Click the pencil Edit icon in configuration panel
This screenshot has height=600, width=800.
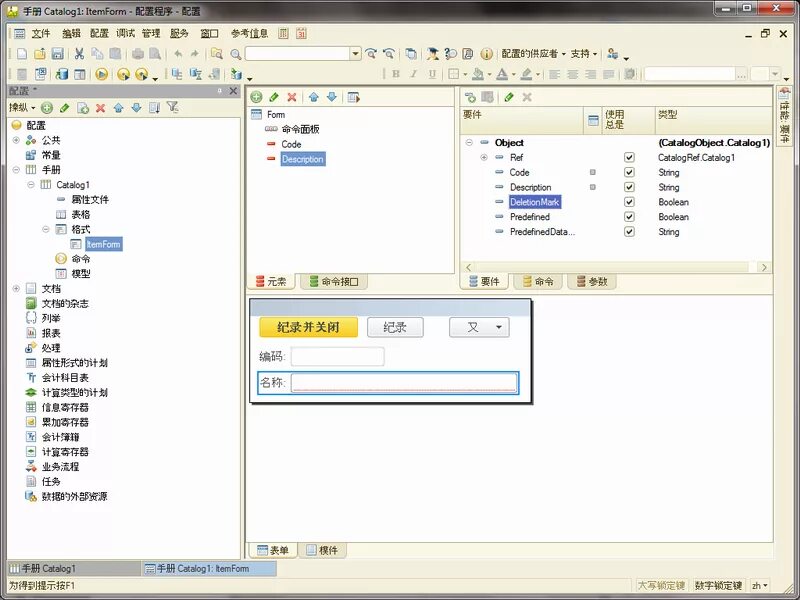(64, 108)
